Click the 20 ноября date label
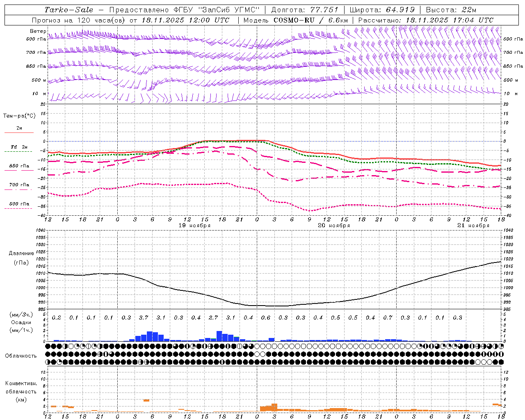The width and height of the screenshot is (525, 420). coord(334,226)
